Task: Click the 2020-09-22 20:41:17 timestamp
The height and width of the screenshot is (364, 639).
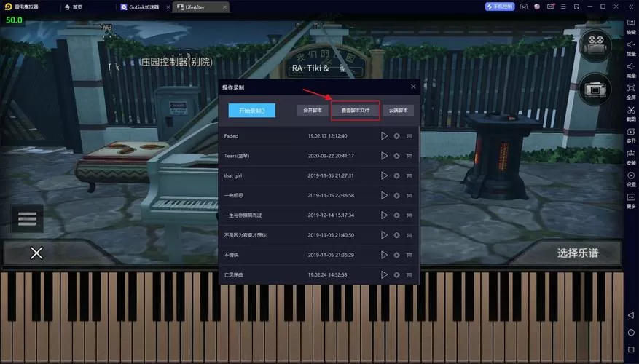Action: point(331,156)
